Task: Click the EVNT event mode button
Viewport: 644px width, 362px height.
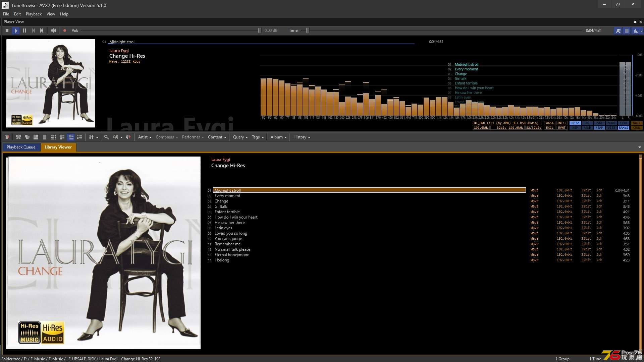Action: (562, 128)
